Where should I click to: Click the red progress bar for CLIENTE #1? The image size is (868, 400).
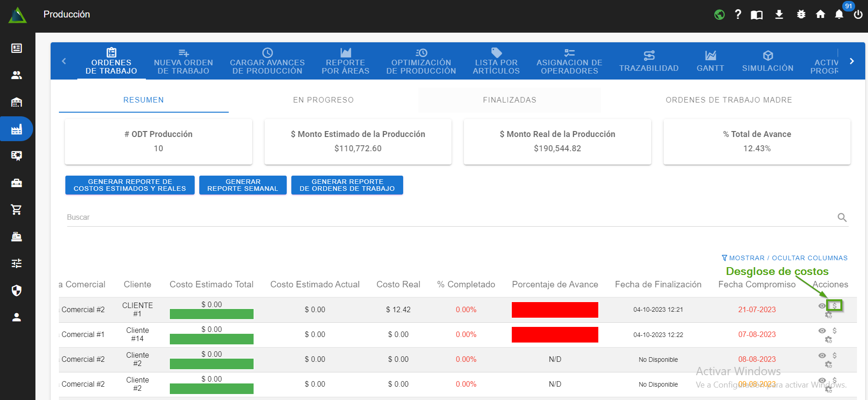click(x=555, y=310)
